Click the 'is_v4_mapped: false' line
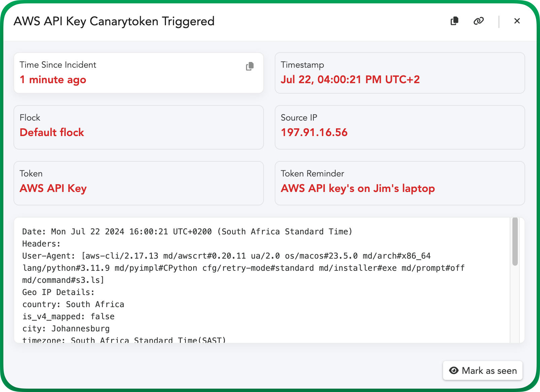 (x=68, y=317)
